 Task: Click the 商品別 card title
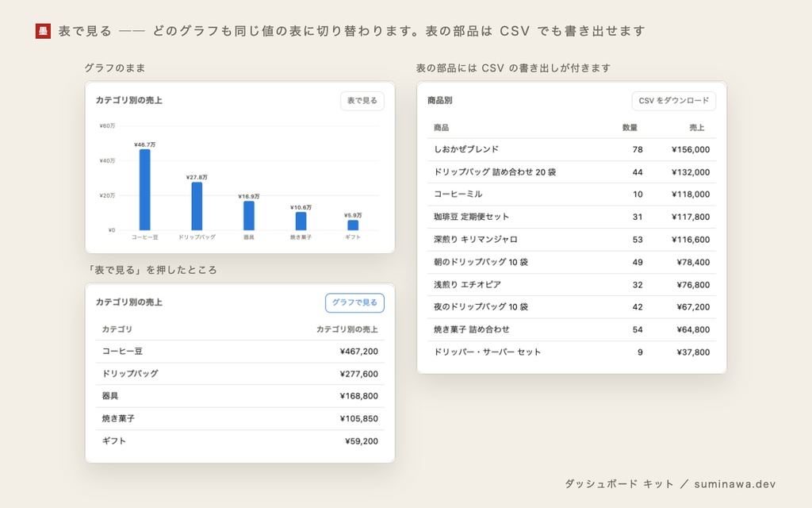[x=439, y=101]
